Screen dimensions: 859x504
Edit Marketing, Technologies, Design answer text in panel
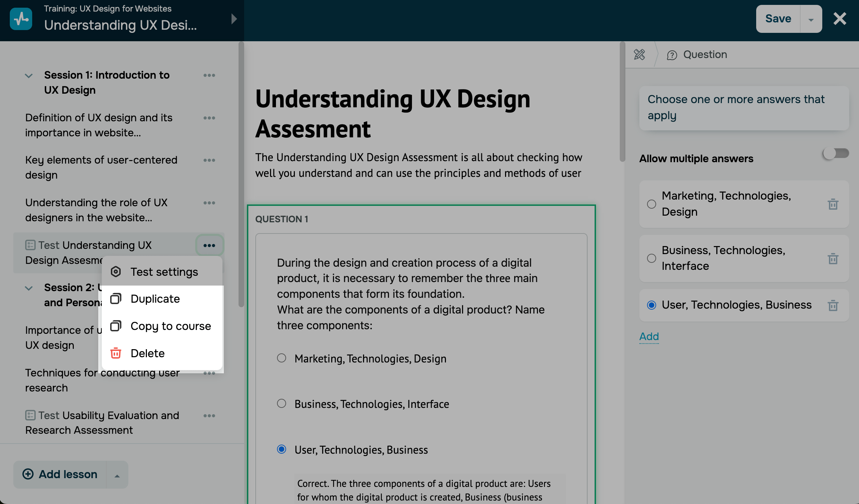tap(726, 204)
